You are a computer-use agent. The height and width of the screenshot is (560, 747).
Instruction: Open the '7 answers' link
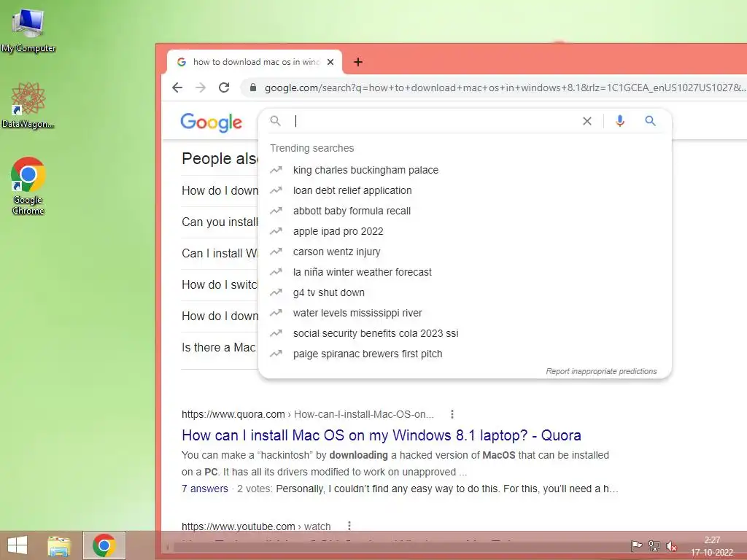point(205,489)
